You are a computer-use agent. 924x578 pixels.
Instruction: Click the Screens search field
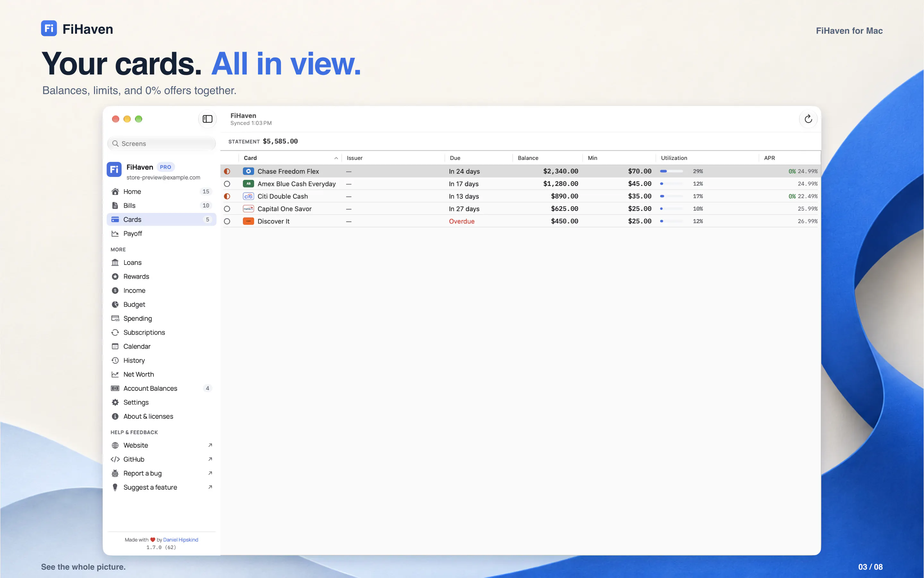(x=161, y=144)
